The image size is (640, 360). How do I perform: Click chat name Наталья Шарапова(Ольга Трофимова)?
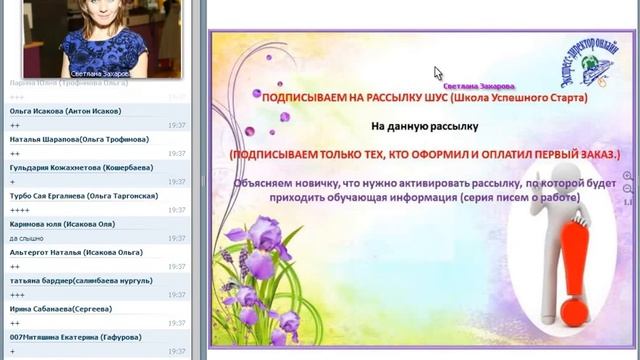click(79, 139)
